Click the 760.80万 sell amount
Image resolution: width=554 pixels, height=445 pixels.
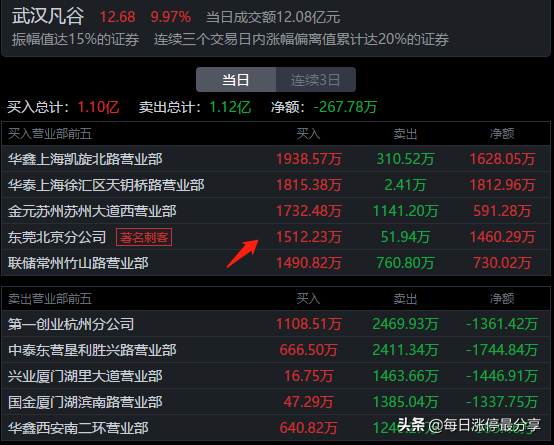[x=405, y=263]
